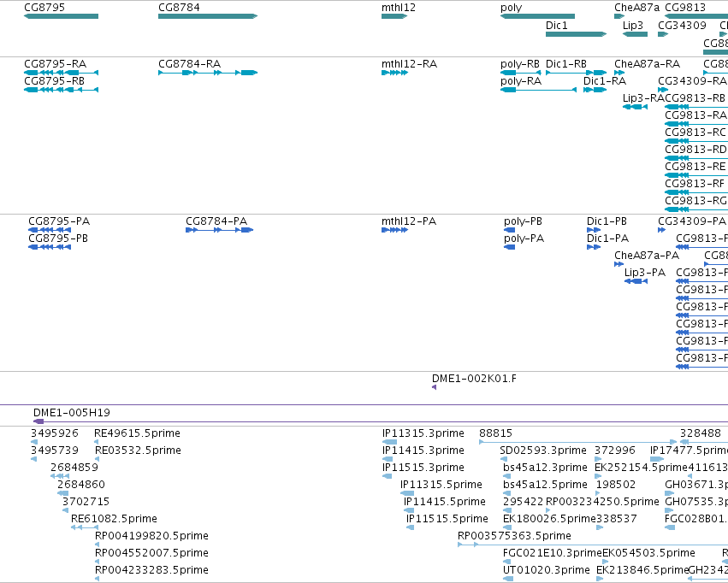Click the RE49615.5prime EST label

(137, 433)
